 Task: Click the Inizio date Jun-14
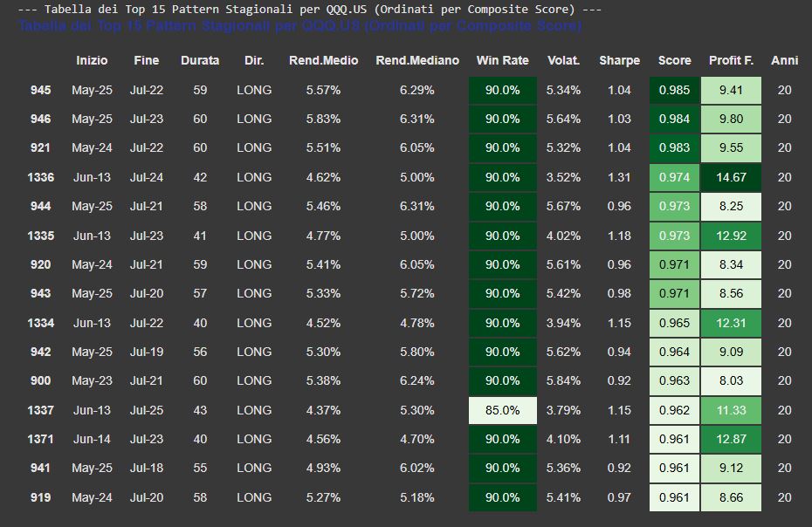coord(92,440)
